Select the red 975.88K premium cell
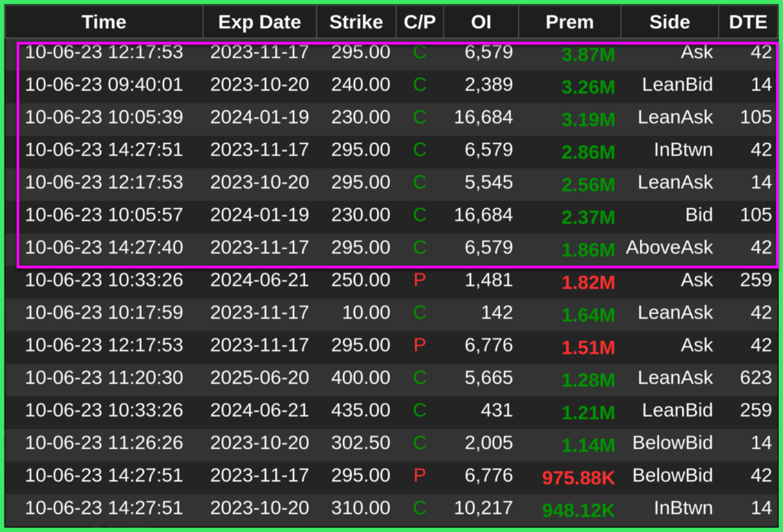This screenshot has width=783, height=532. [x=578, y=478]
